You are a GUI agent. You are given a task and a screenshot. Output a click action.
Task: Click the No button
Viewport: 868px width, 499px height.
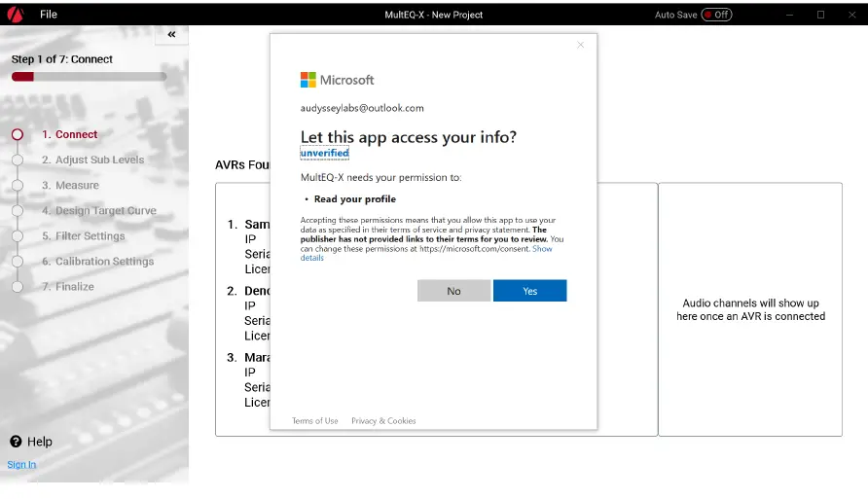click(x=453, y=291)
